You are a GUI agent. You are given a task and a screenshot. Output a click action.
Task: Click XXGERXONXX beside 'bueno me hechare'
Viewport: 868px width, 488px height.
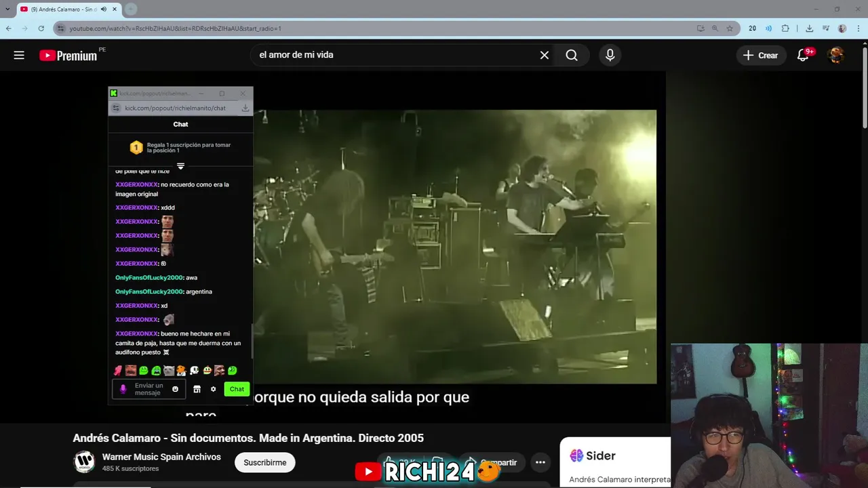tap(136, 333)
